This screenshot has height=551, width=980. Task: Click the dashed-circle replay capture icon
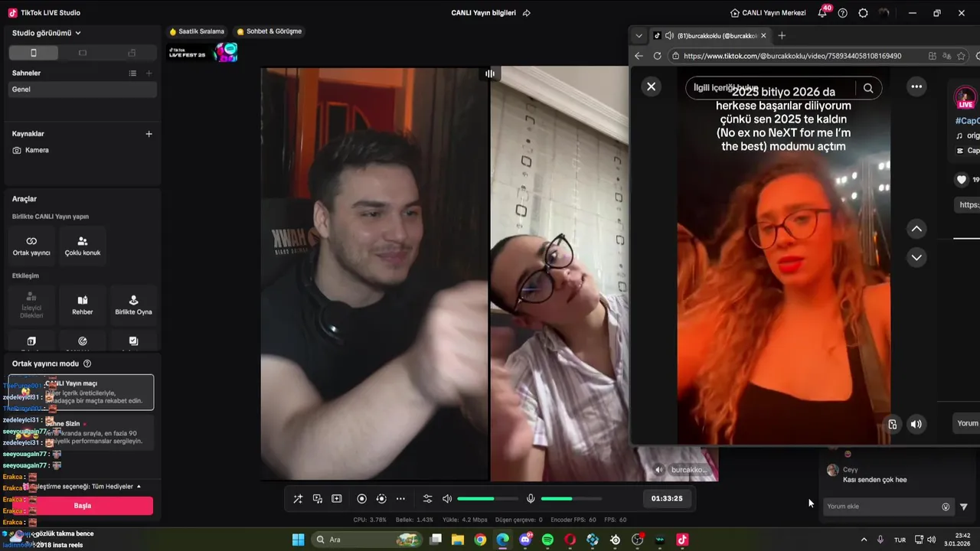pos(381,499)
